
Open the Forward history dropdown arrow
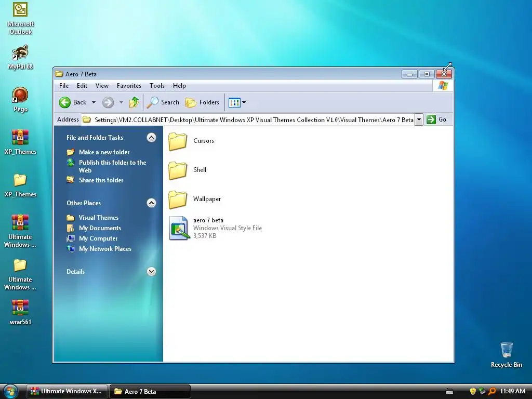click(x=121, y=102)
